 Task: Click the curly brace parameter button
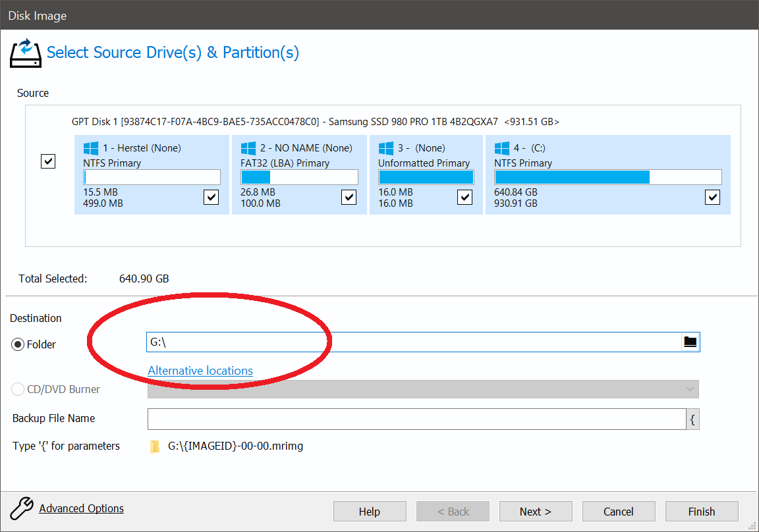click(x=692, y=419)
